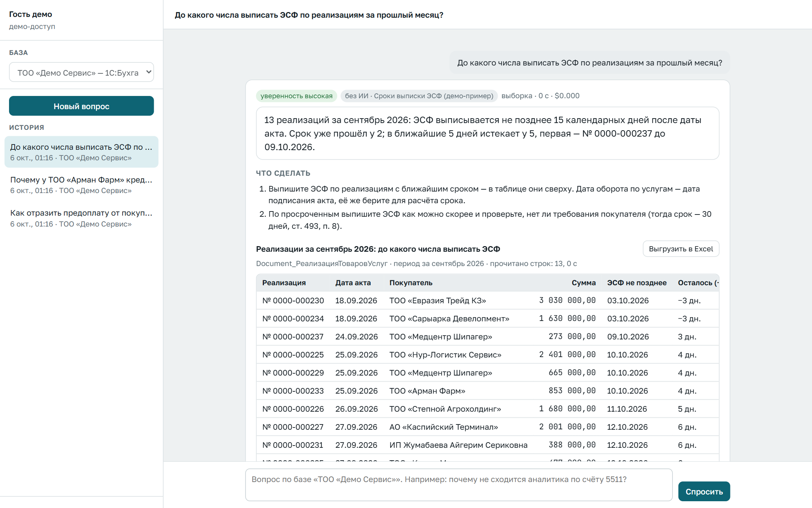Viewport: 812px width, 508px height.
Task: Select row № 0000-000231
Action: pyautogui.click(x=488, y=445)
